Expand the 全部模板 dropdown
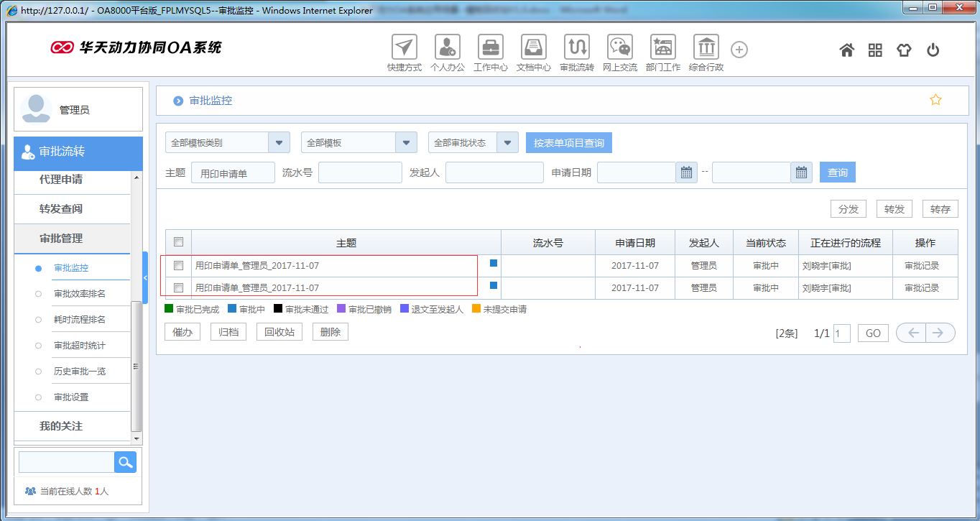 (407, 142)
